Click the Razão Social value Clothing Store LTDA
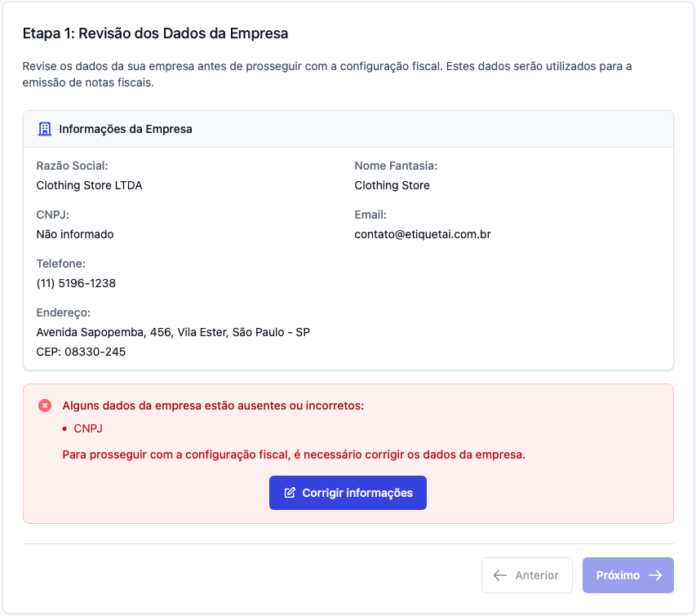The height and width of the screenshot is (616, 696). point(89,185)
